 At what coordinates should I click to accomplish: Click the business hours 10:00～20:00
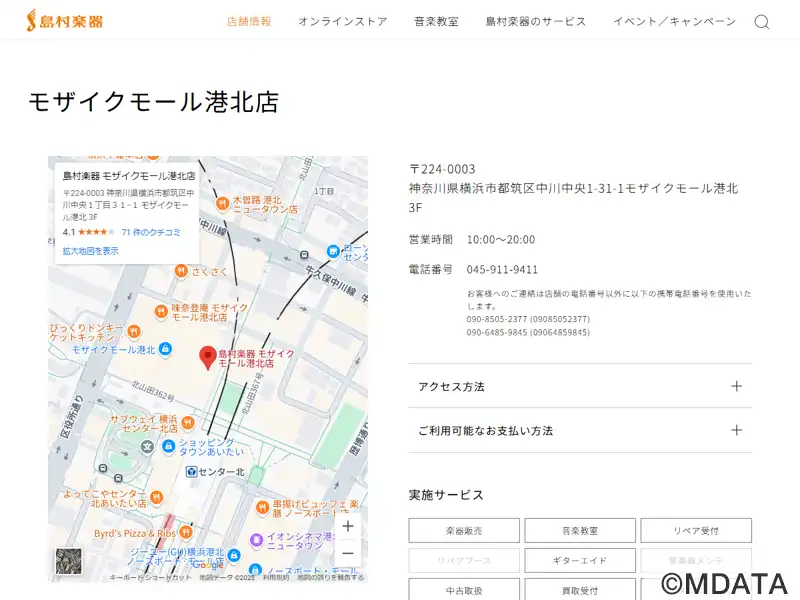tap(501, 239)
